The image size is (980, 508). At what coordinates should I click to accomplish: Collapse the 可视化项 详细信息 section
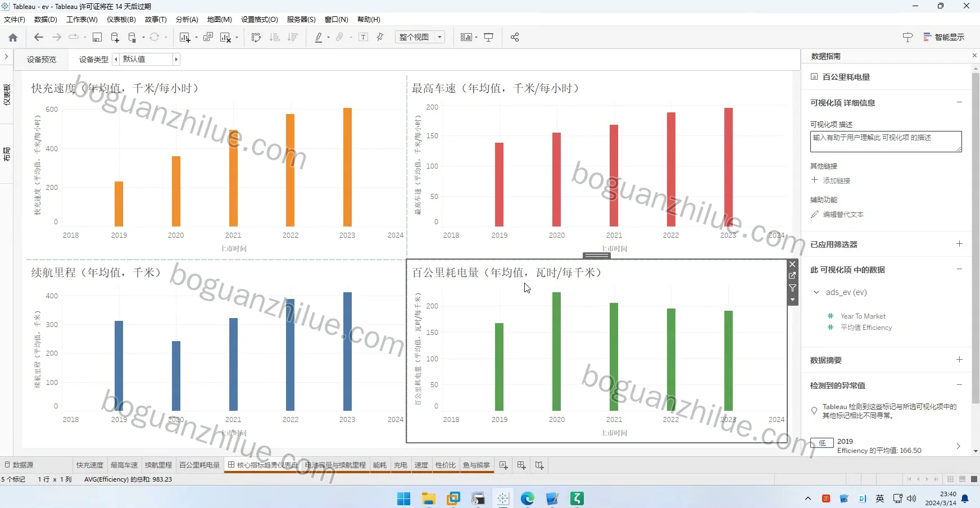[959, 102]
